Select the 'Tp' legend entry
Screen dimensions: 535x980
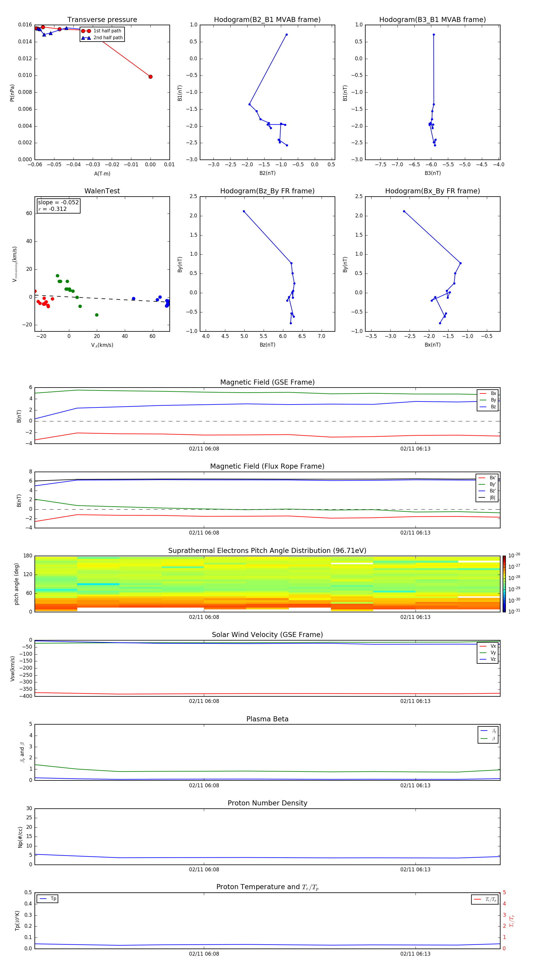coord(48,899)
